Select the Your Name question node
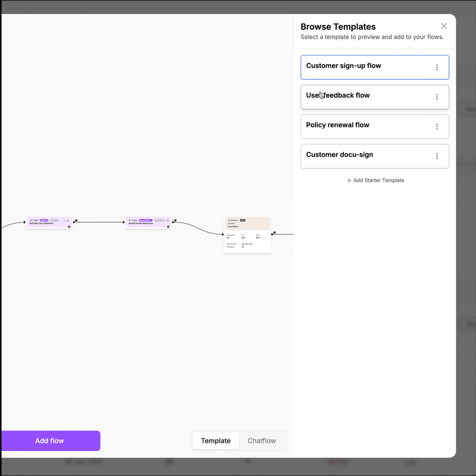Image resolution: width=476 pixels, height=476 pixels. (248, 234)
